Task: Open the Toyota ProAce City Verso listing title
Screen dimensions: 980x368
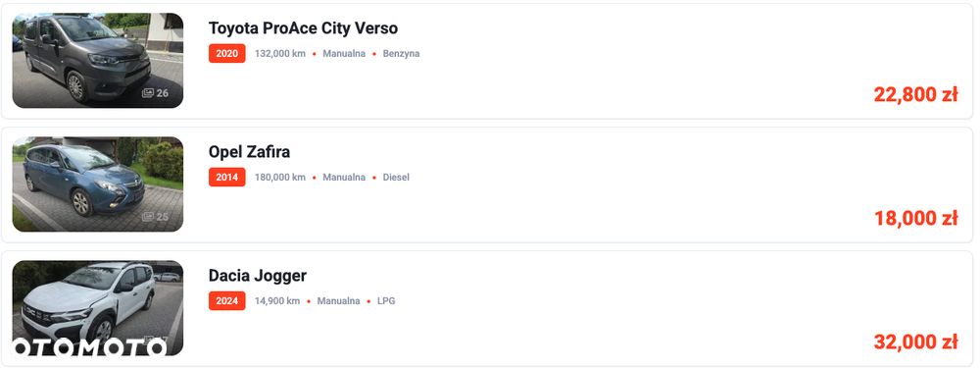Action: (303, 28)
